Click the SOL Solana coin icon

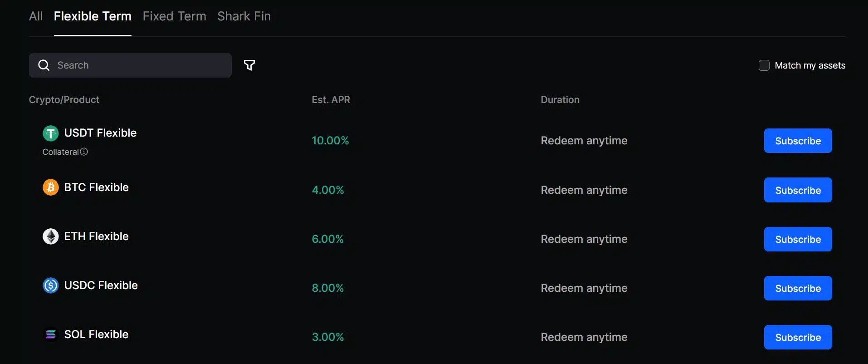point(50,334)
